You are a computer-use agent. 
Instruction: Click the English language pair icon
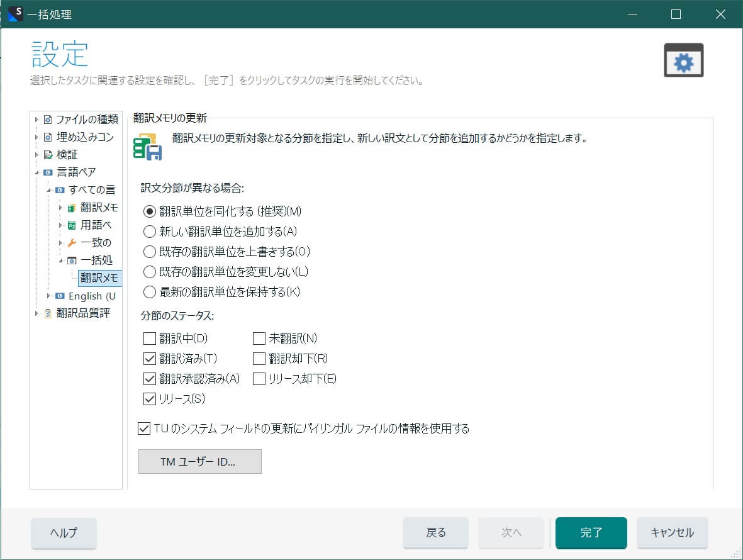click(60, 296)
